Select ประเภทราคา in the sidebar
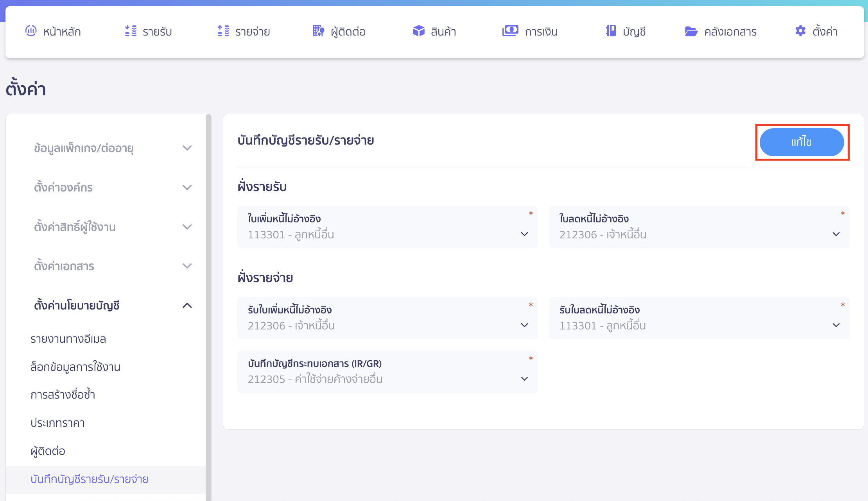Image resolution: width=868 pixels, height=501 pixels. click(58, 422)
